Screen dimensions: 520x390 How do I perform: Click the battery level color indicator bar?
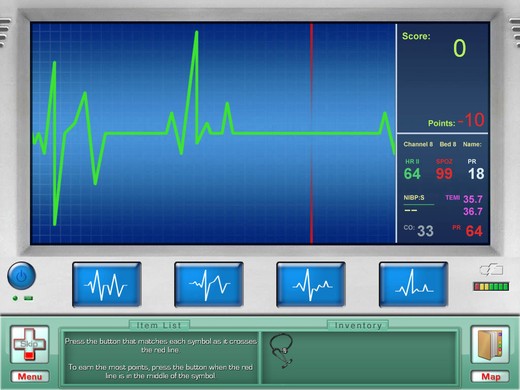491,286
